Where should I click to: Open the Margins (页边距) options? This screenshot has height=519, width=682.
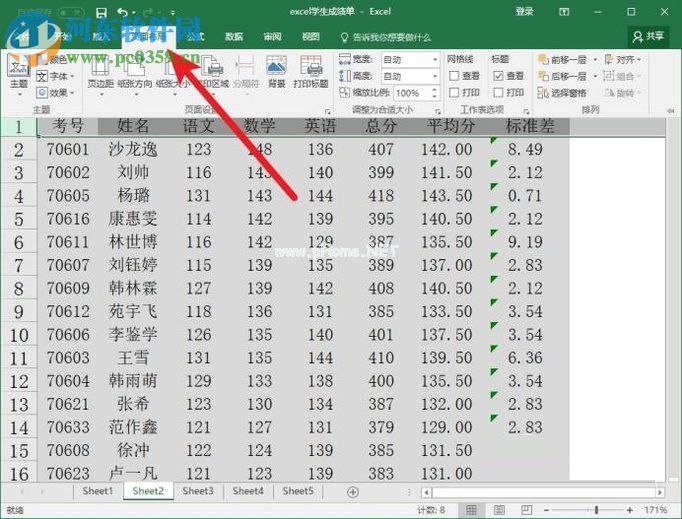(100, 73)
